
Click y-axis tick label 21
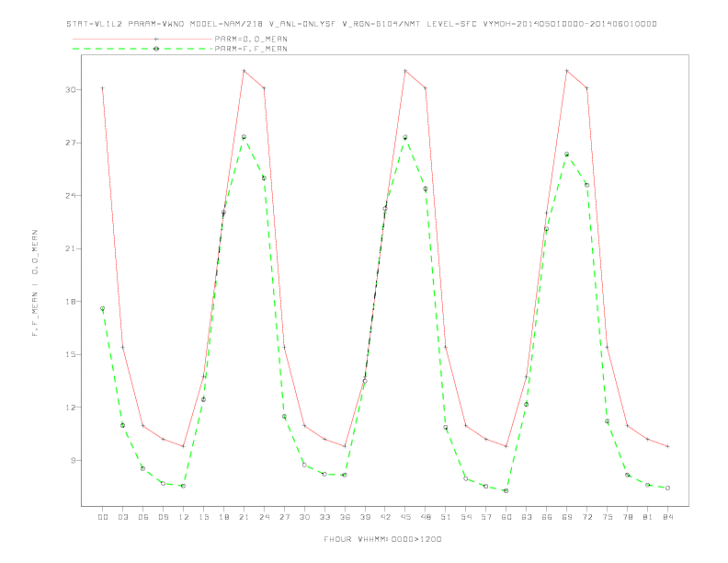coord(71,248)
